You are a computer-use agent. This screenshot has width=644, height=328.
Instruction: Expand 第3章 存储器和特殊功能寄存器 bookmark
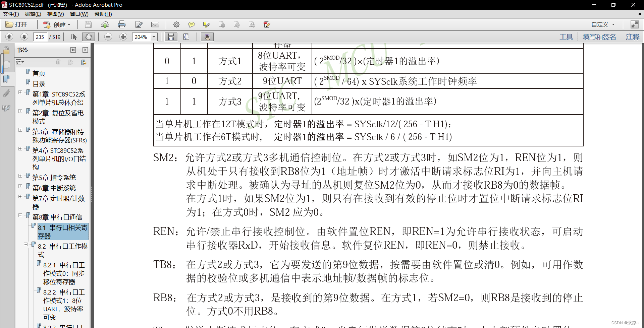coord(20,130)
